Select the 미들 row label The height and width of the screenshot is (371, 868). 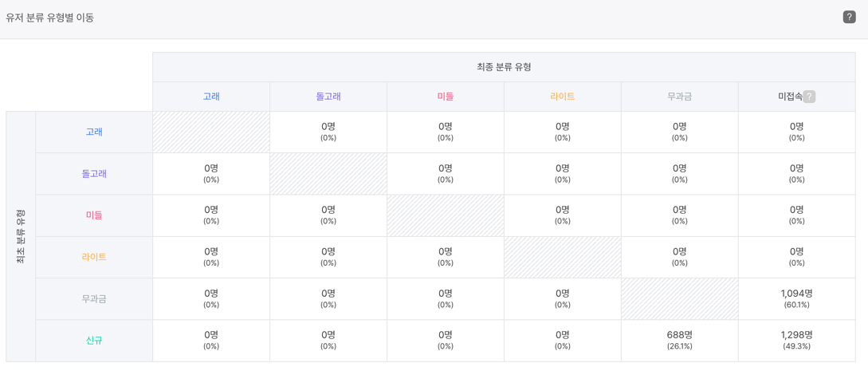(x=94, y=215)
